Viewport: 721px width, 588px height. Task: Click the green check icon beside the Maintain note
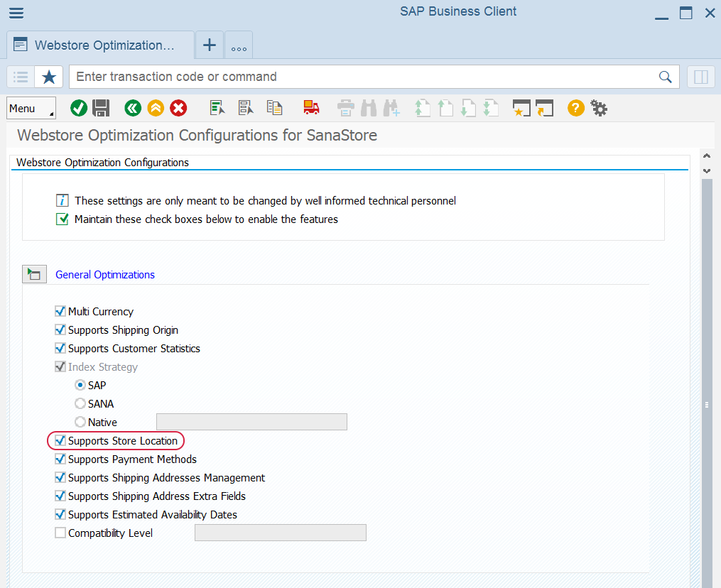pos(62,219)
